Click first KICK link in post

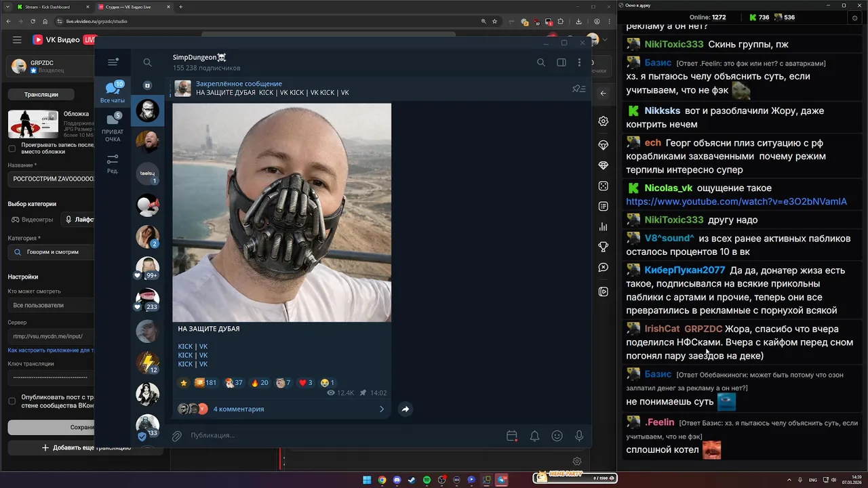coord(185,346)
